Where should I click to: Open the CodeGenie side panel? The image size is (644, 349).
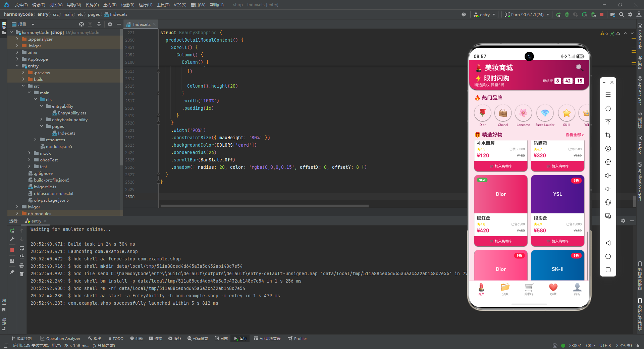(x=640, y=37)
